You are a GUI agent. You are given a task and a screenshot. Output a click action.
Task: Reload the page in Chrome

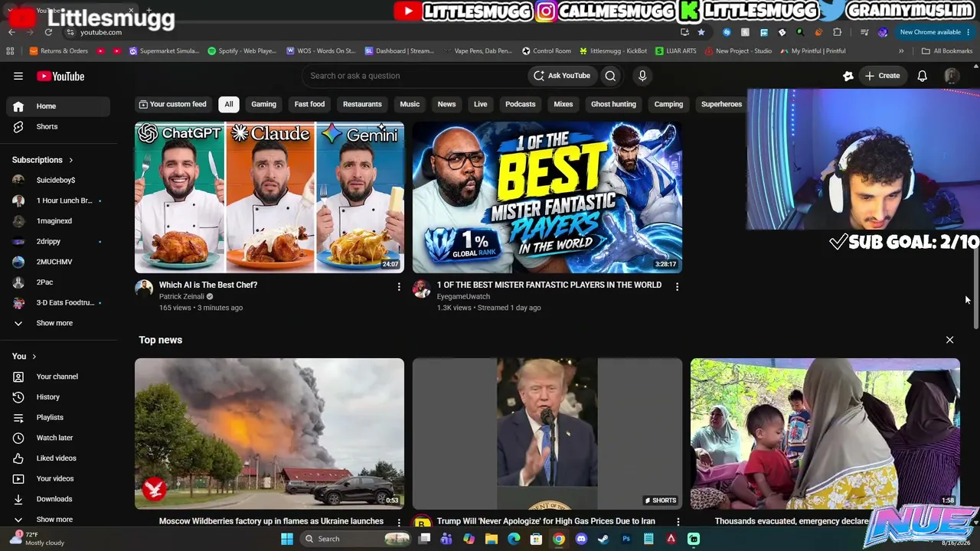48,32
